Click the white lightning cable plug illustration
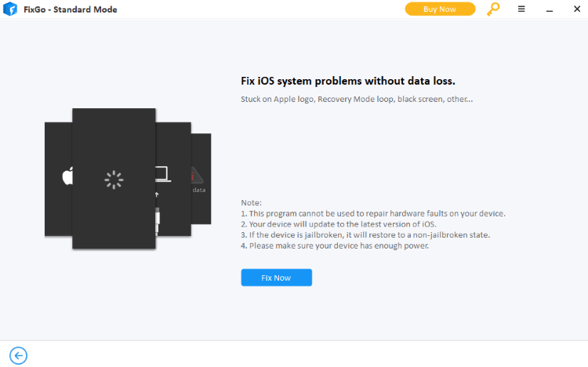 (x=157, y=221)
